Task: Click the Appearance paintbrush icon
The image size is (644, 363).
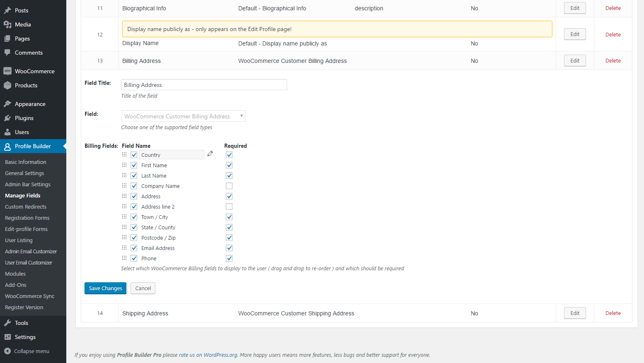Action: tap(7, 104)
